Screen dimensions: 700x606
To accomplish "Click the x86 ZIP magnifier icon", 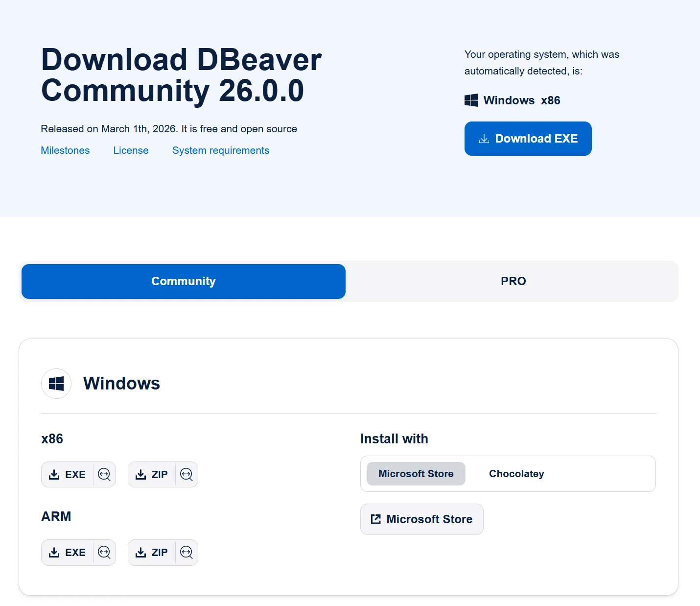I will pyautogui.click(x=187, y=474).
